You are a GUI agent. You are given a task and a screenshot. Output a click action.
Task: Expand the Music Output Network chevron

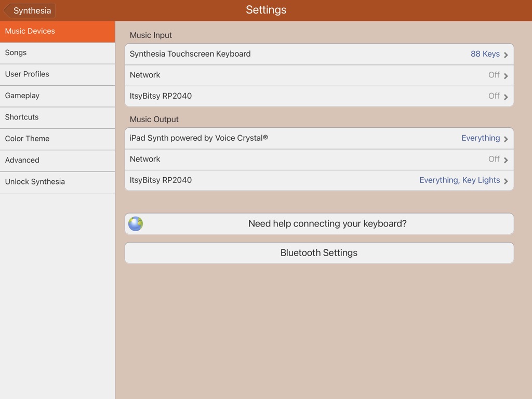(x=506, y=160)
